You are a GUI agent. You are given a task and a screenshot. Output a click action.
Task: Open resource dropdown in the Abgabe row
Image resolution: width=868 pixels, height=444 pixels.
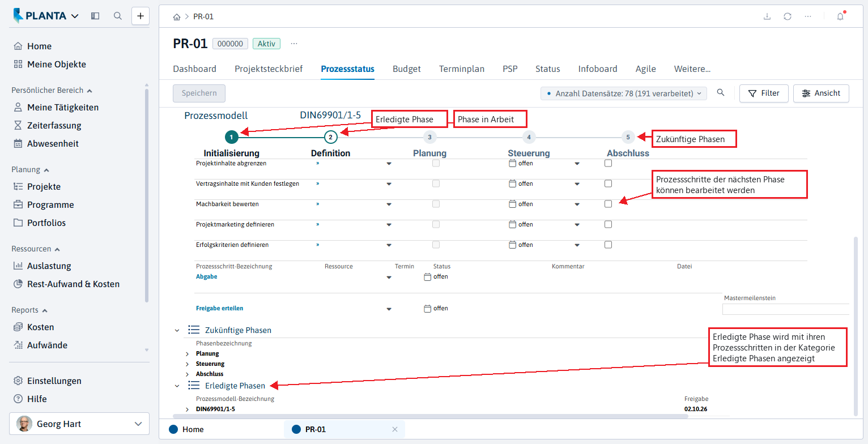[389, 277]
